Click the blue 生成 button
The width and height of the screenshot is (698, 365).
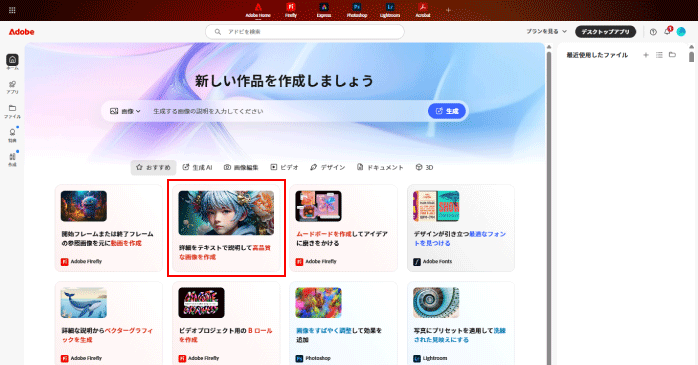[x=447, y=111]
